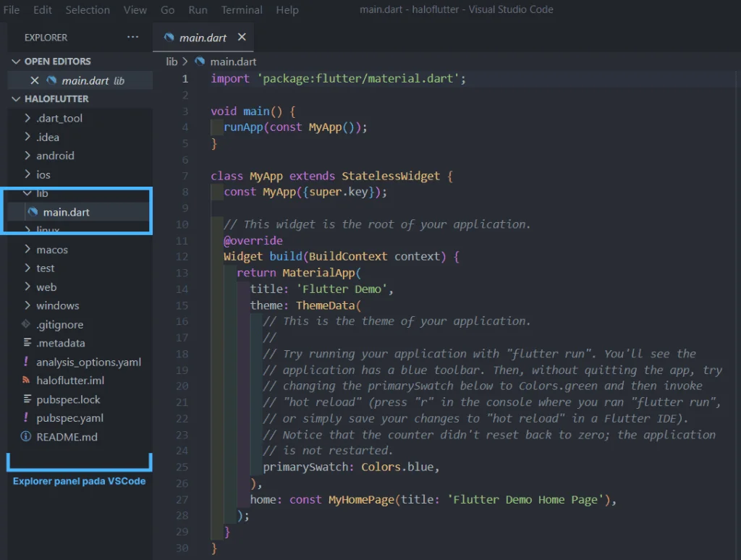Open the File menu
Image resolution: width=741 pixels, height=560 pixels.
click(x=12, y=9)
